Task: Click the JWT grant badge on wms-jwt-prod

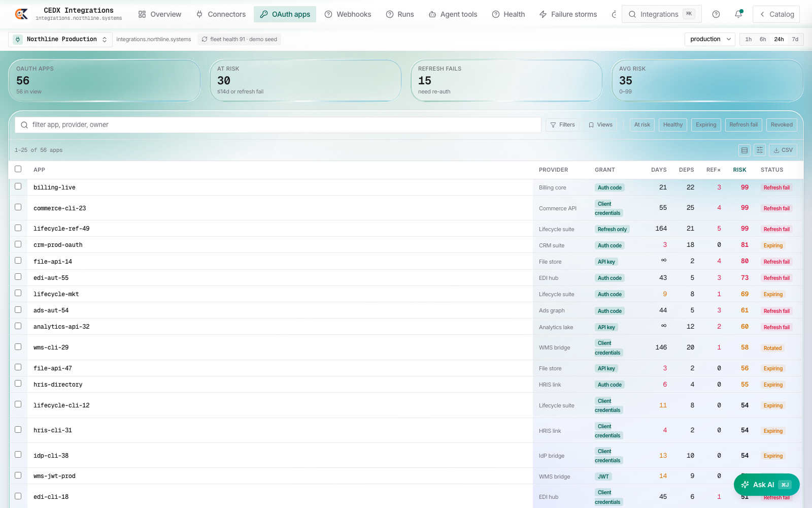Action: 603,477
